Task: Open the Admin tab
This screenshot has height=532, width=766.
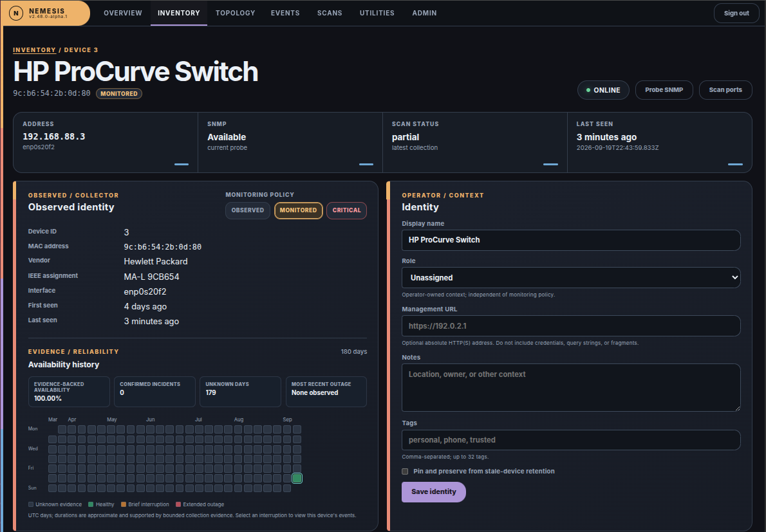Action: (425, 13)
